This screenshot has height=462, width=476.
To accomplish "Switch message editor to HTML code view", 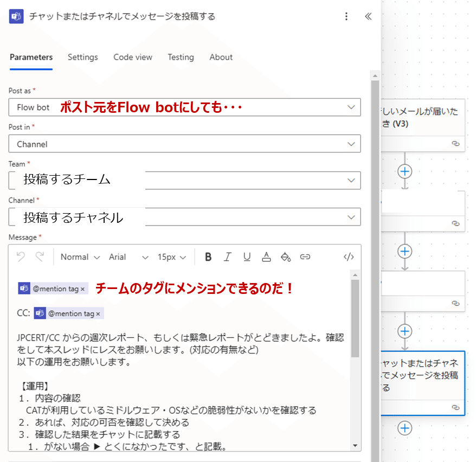I will tap(349, 257).
